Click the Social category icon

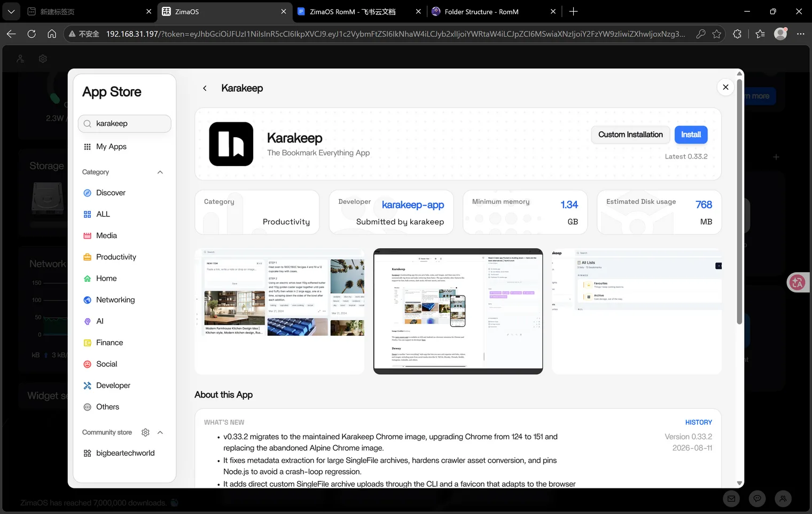coord(88,364)
